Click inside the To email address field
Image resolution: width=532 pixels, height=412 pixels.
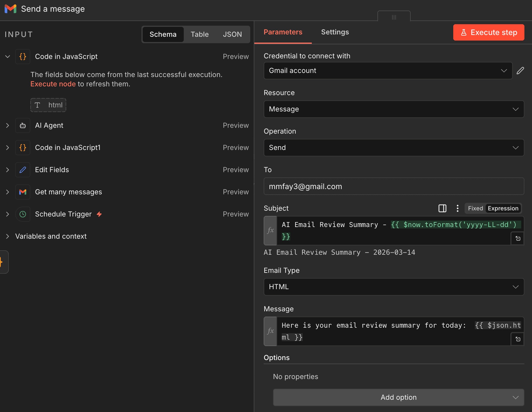coord(393,186)
